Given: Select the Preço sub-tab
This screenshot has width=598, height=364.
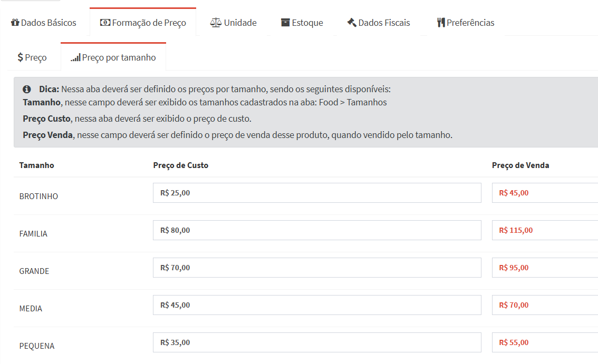Looking at the screenshot, I should click(33, 57).
